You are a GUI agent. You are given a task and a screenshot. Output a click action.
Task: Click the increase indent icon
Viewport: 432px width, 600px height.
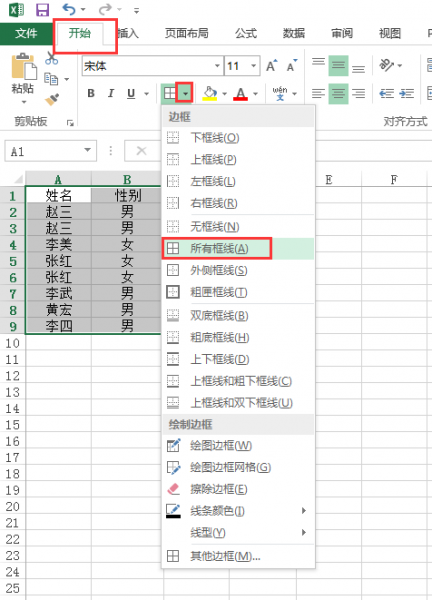click(406, 93)
